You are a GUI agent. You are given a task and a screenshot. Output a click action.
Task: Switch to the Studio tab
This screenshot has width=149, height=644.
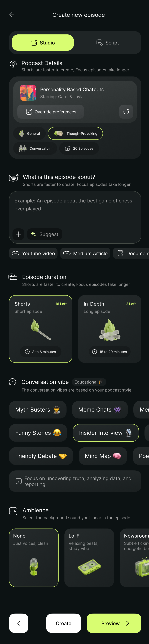coord(43,43)
